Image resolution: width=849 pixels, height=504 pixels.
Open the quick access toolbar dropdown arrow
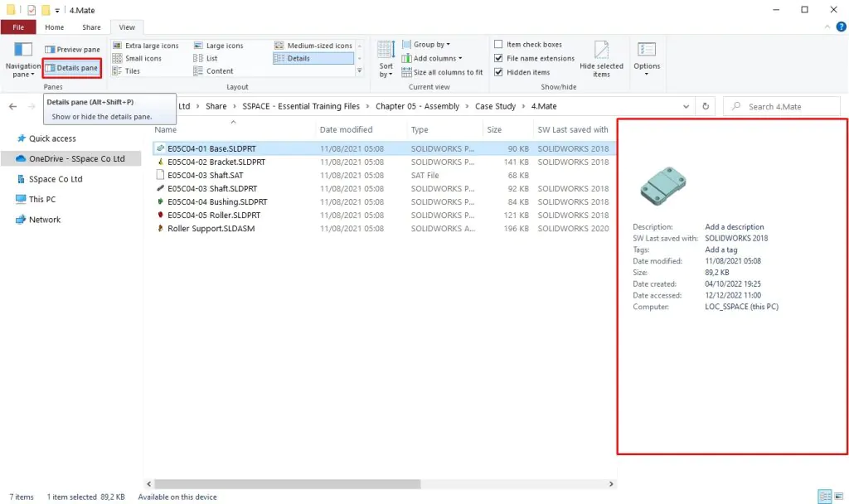(x=57, y=10)
